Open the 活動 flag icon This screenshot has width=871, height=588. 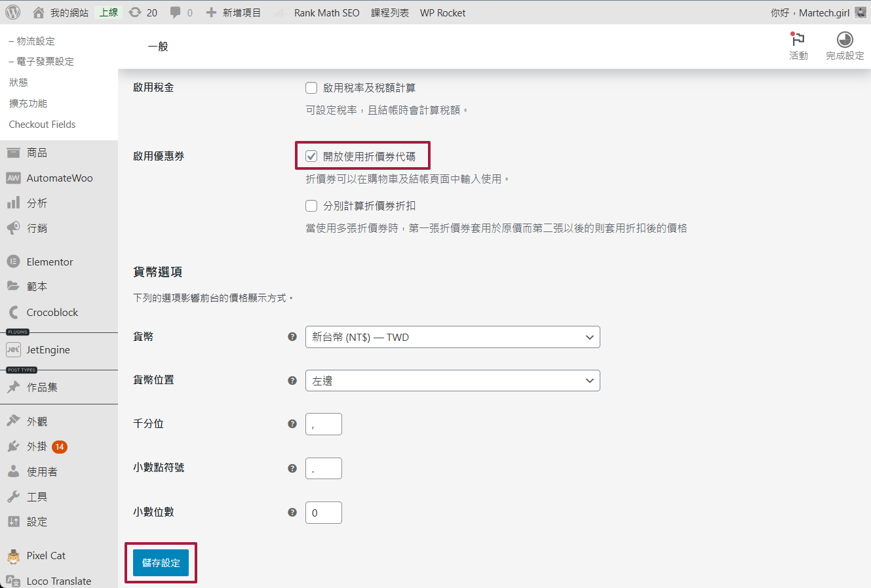(x=798, y=39)
